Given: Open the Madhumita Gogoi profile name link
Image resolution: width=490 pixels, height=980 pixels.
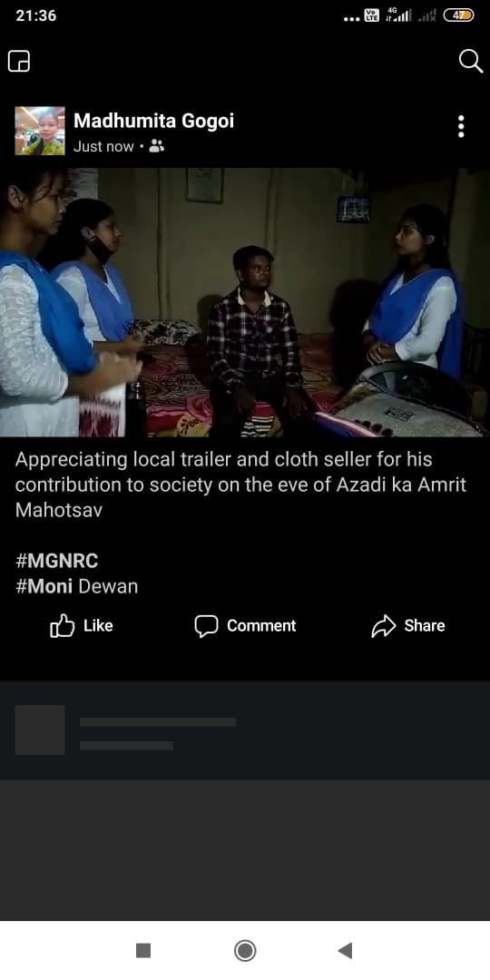Looking at the screenshot, I should point(153,121).
